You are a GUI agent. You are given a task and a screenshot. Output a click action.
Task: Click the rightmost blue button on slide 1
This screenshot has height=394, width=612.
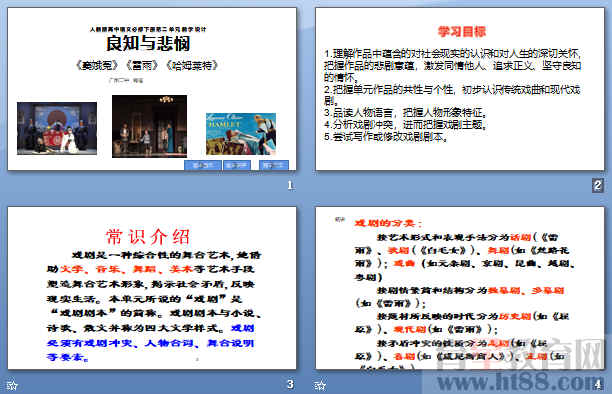coord(274,165)
